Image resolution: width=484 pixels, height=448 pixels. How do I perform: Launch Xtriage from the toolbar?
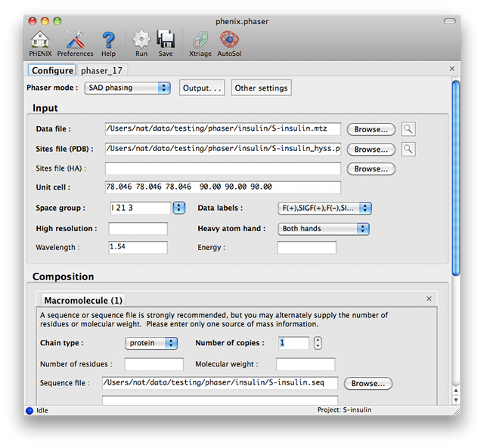(200, 40)
